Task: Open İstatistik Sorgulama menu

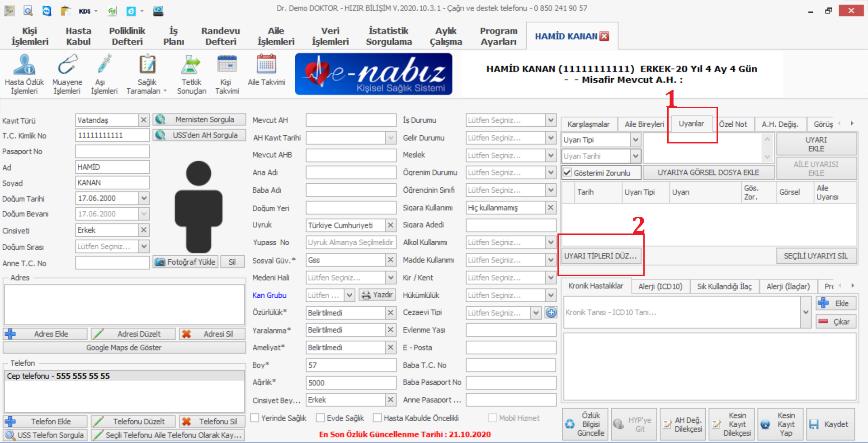Action: click(x=389, y=36)
